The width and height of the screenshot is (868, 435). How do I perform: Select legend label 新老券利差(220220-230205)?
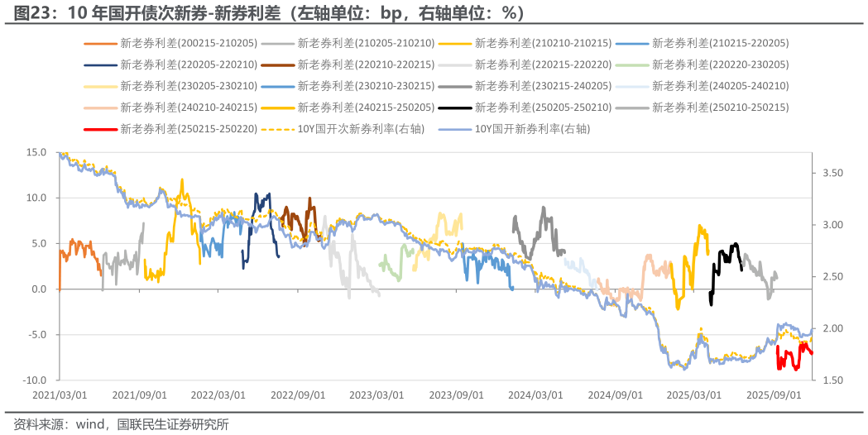720,65
